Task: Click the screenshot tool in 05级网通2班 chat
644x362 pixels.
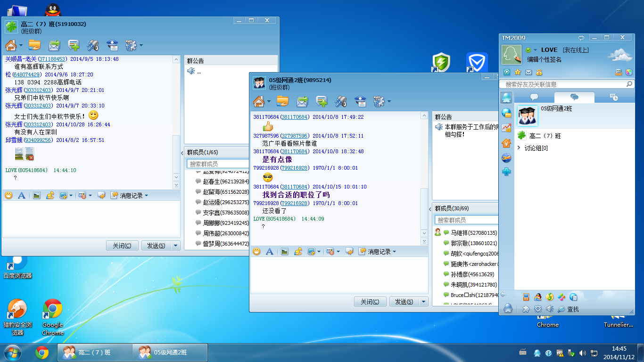Action: point(311,252)
